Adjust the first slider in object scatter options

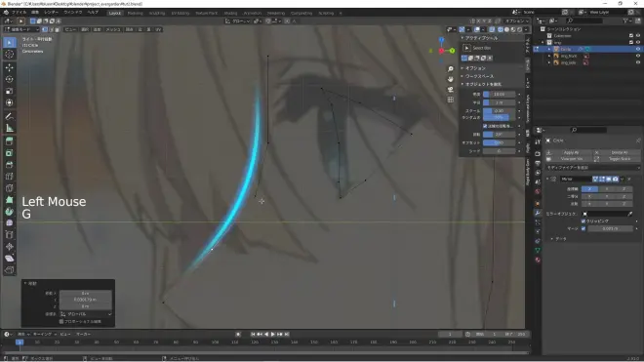[499, 94]
